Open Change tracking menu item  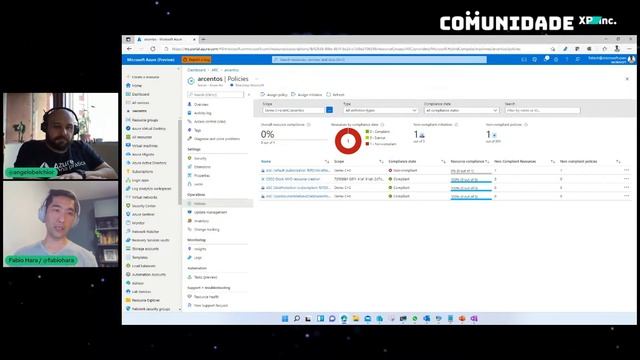point(203,229)
